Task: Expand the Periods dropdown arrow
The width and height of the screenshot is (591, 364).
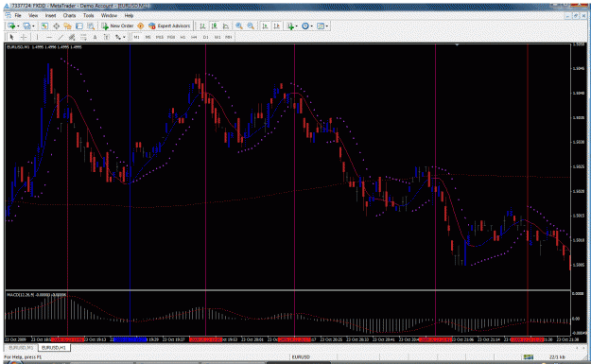Action: point(312,26)
